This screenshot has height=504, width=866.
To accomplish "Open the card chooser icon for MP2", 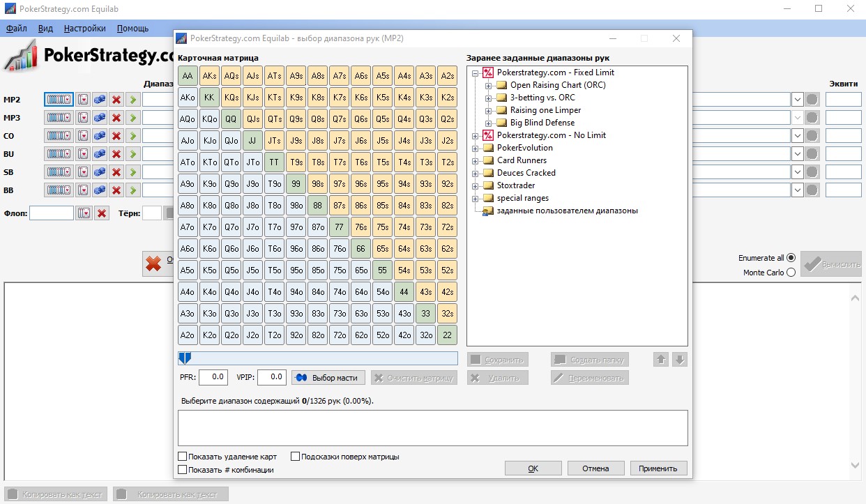I will coord(84,99).
